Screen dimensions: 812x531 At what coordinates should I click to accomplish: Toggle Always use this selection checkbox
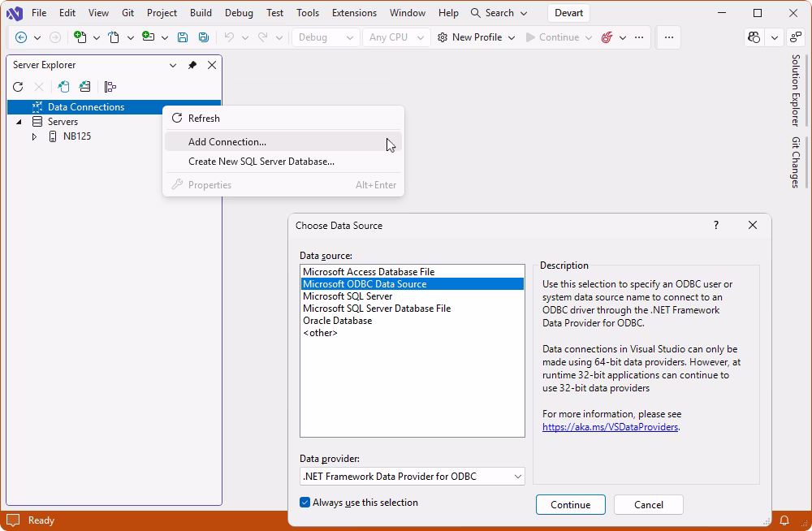coord(305,503)
